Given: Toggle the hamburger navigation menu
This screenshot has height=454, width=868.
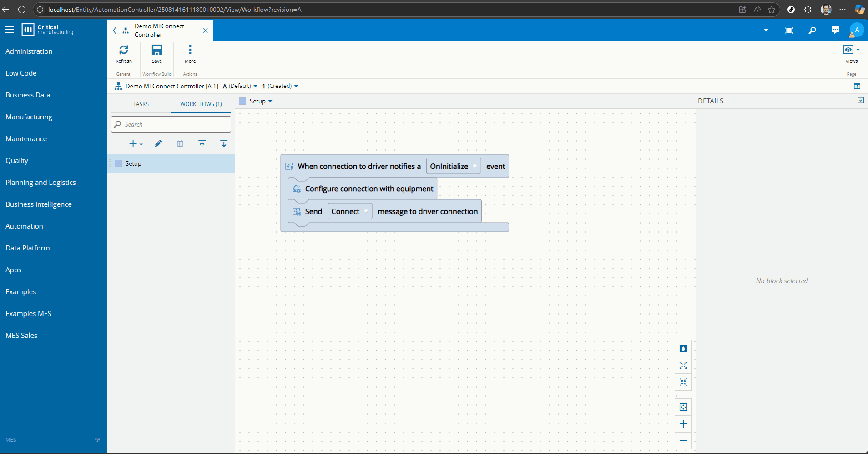Looking at the screenshot, I should [x=9, y=30].
